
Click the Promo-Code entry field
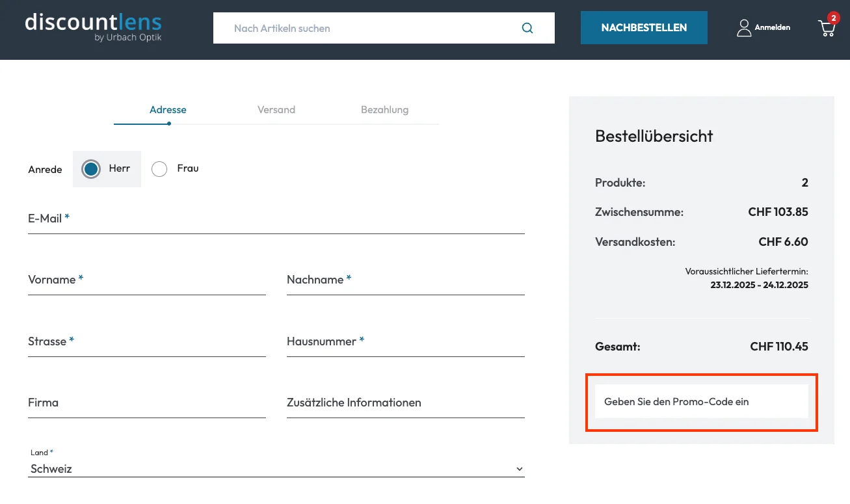click(701, 402)
